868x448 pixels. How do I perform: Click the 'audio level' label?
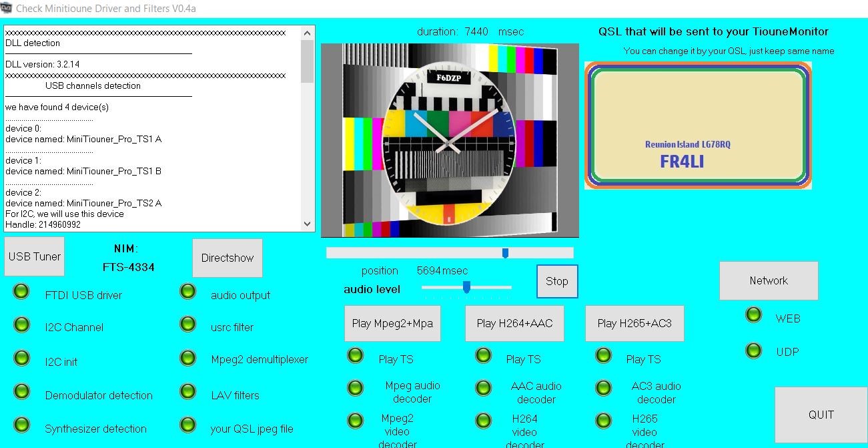tap(372, 289)
